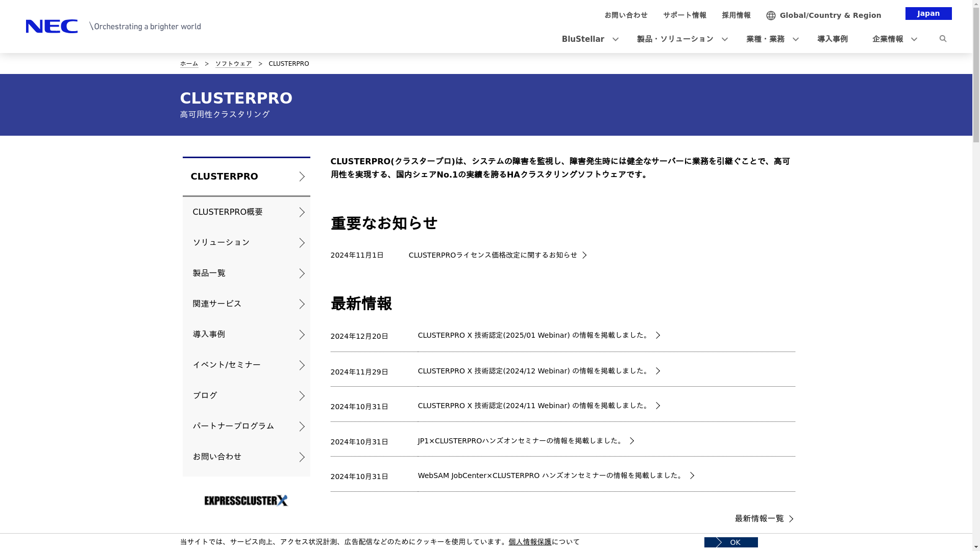Click chevron beside パートナープログラム
The width and height of the screenshot is (980, 551).
tap(302, 427)
